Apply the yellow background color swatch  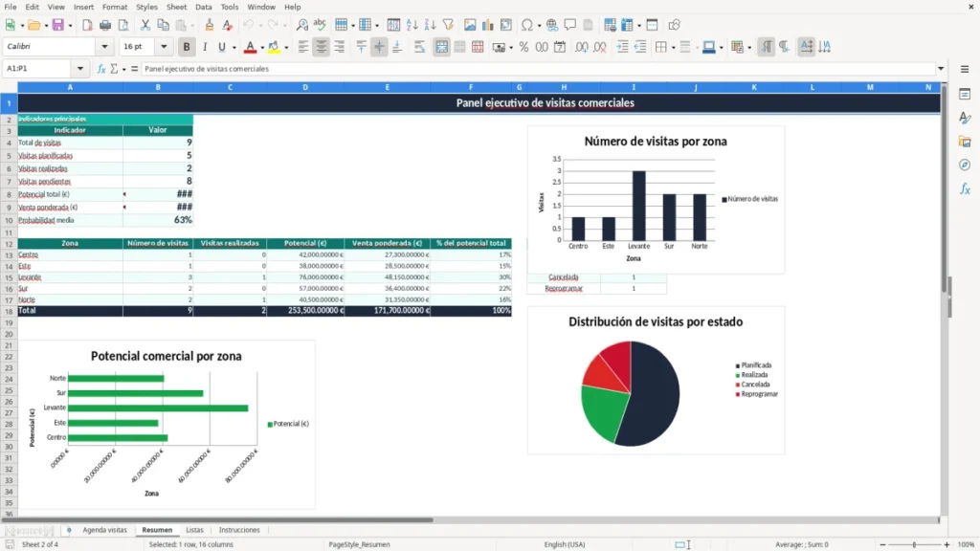(x=274, y=47)
